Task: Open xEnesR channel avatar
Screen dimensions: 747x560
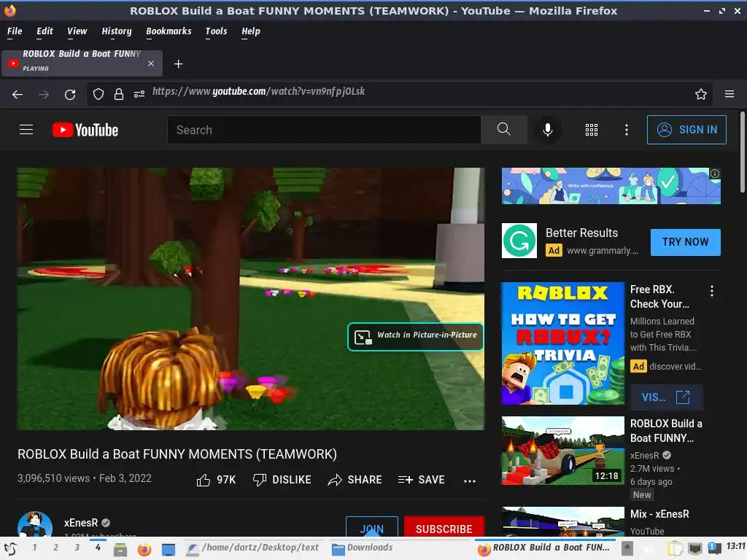Action: pos(35,524)
